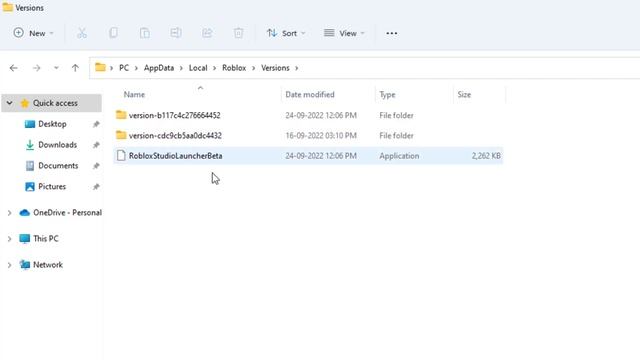Click the Versions window title folder icon
640x360 pixels.
(7, 7)
